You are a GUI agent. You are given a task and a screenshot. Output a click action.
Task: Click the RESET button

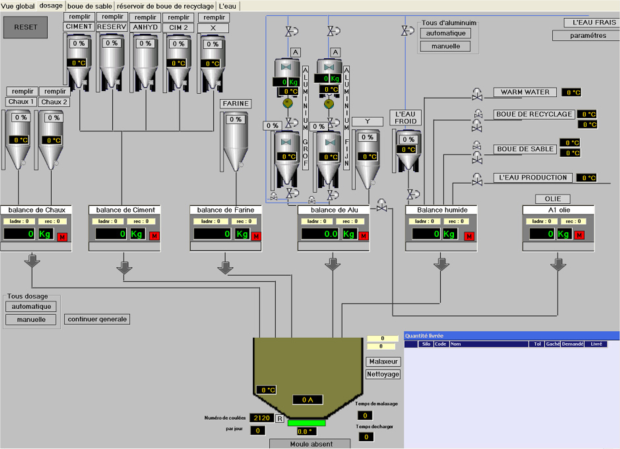tap(26, 27)
